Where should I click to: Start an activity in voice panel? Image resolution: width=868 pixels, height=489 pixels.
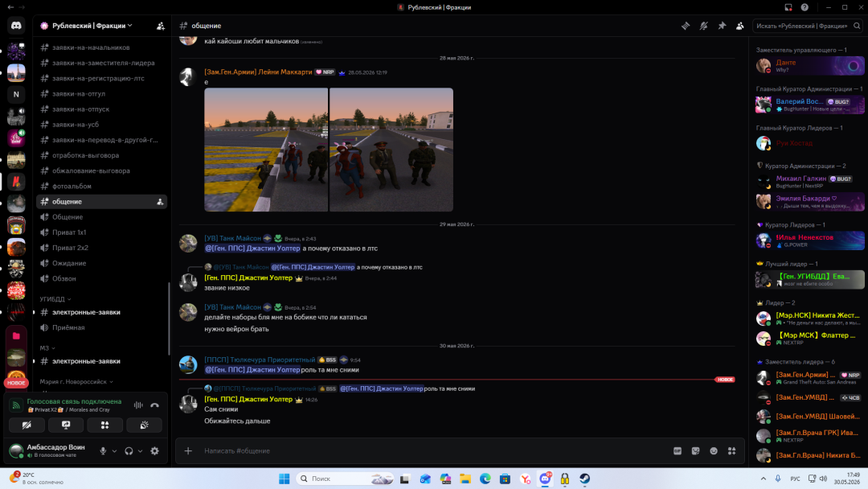pyautogui.click(x=104, y=425)
